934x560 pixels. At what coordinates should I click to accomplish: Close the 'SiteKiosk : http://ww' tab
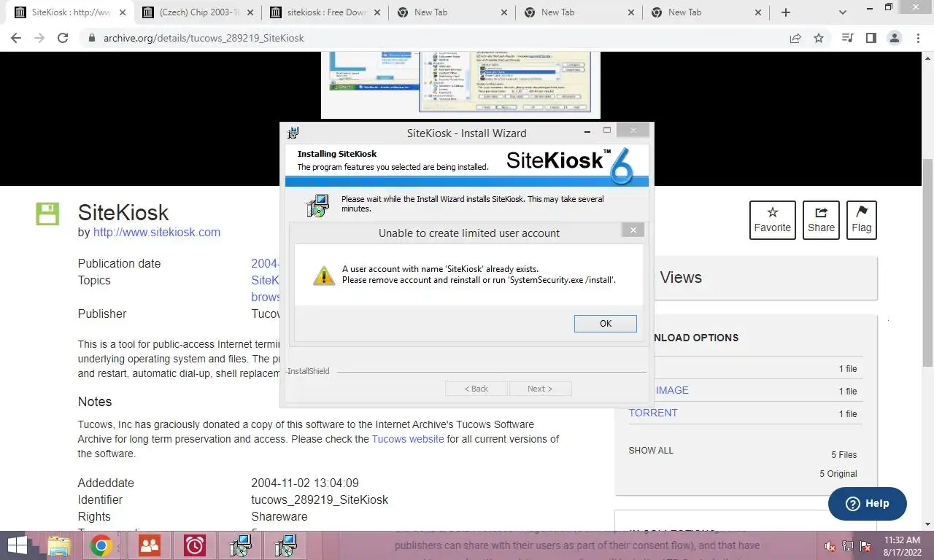[x=123, y=12]
